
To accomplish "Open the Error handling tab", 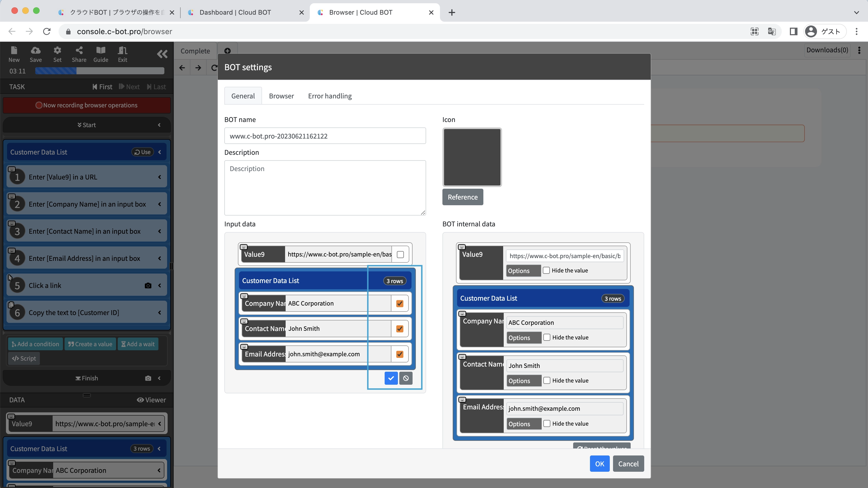I will (x=330, y=96).
